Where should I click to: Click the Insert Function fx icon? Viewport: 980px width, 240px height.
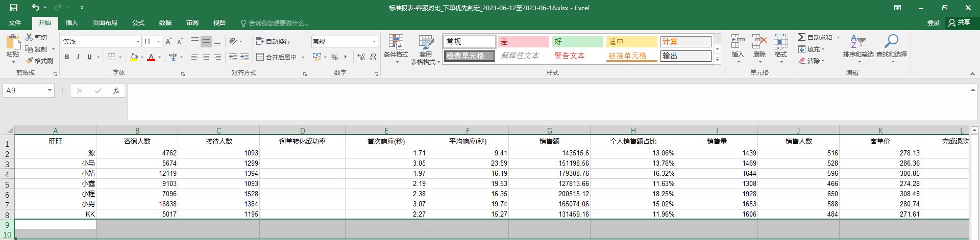(116, 91)
